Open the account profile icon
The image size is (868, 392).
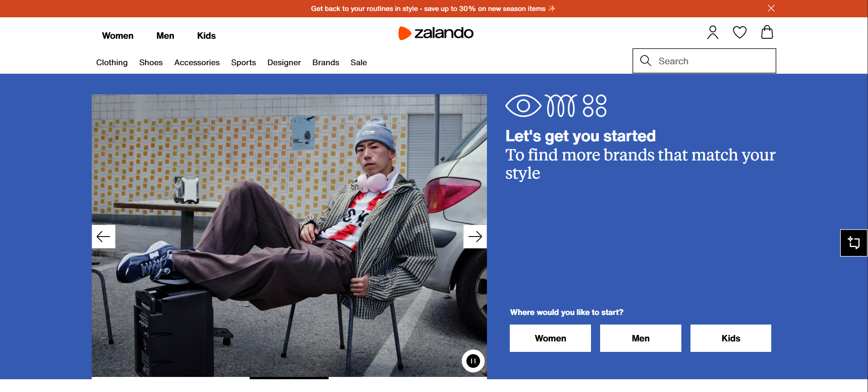[712, 32]
